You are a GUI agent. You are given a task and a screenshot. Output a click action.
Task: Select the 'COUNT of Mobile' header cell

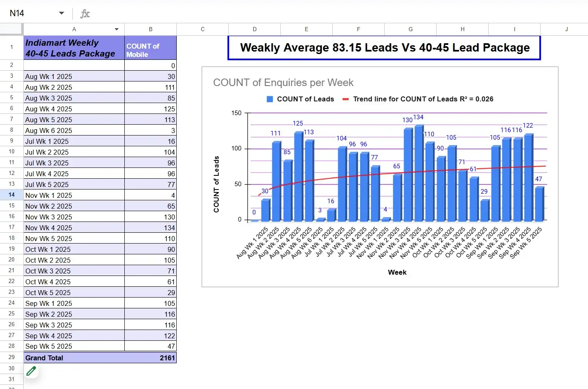(x=151, y=48)
